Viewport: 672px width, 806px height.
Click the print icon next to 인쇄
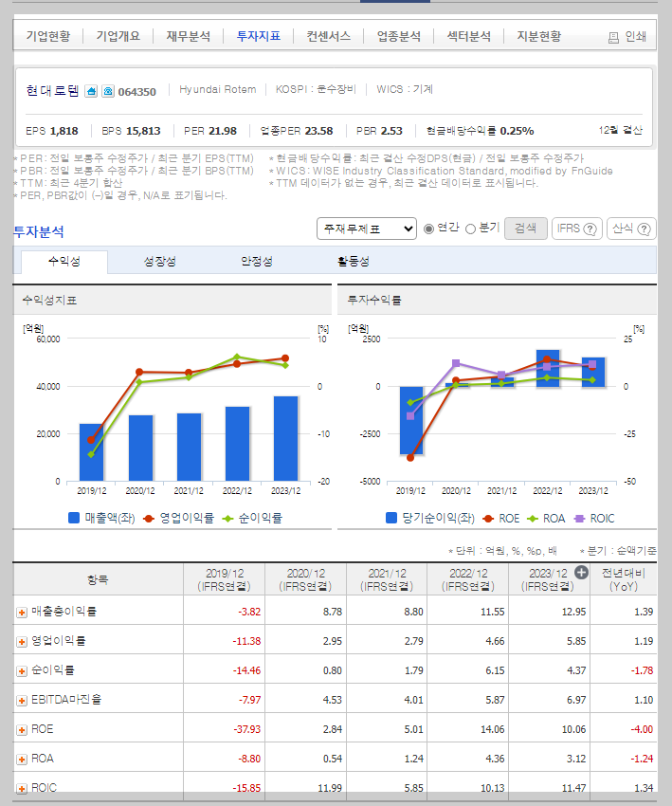pyautogui.click(x=613, y=38)
